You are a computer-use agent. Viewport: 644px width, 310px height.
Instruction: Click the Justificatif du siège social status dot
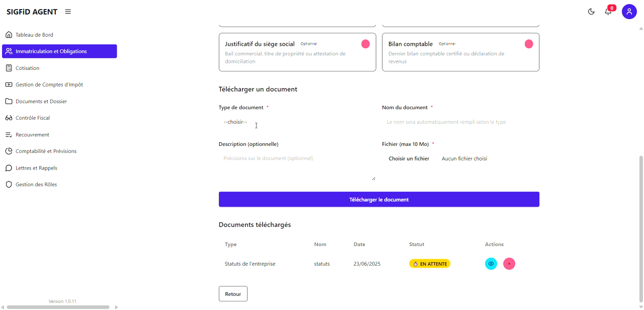[365, 44]
